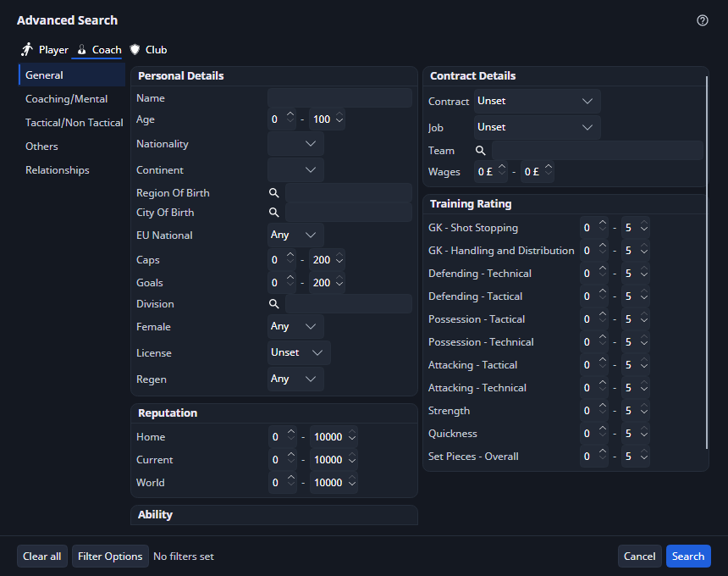This screenshot has width=728, height=576.
Task: Click the Region Of Birth text field
Action: point(348,193)
